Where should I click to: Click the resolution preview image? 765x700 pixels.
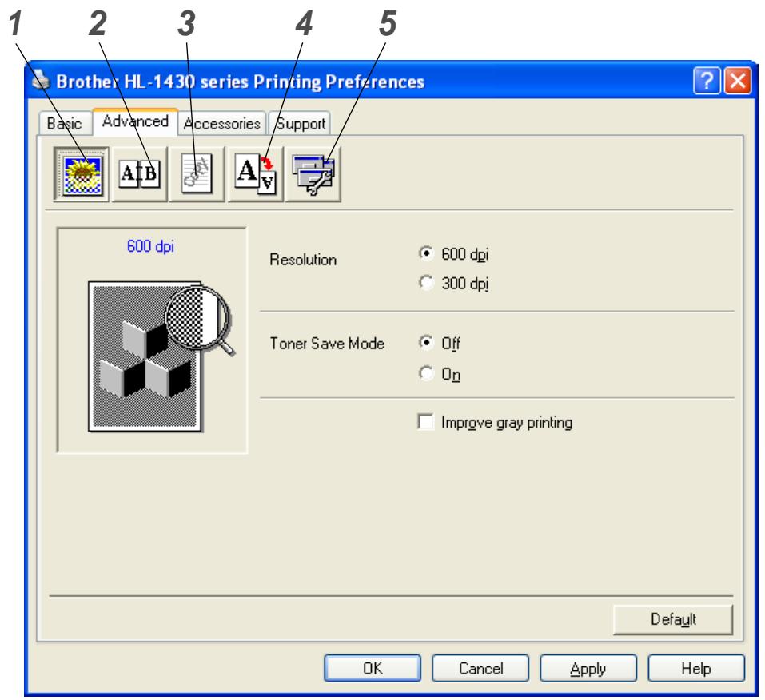[x=161, y=356]
